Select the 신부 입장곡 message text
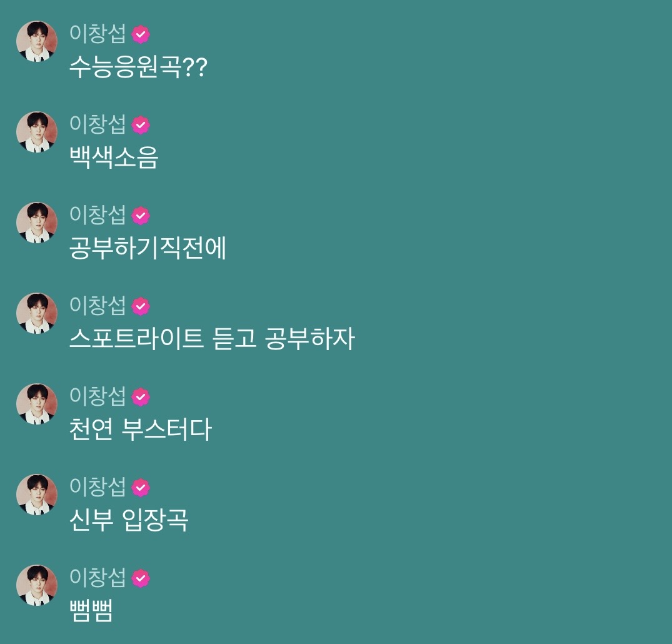The image size is (672, 644). tap(129, 520)
